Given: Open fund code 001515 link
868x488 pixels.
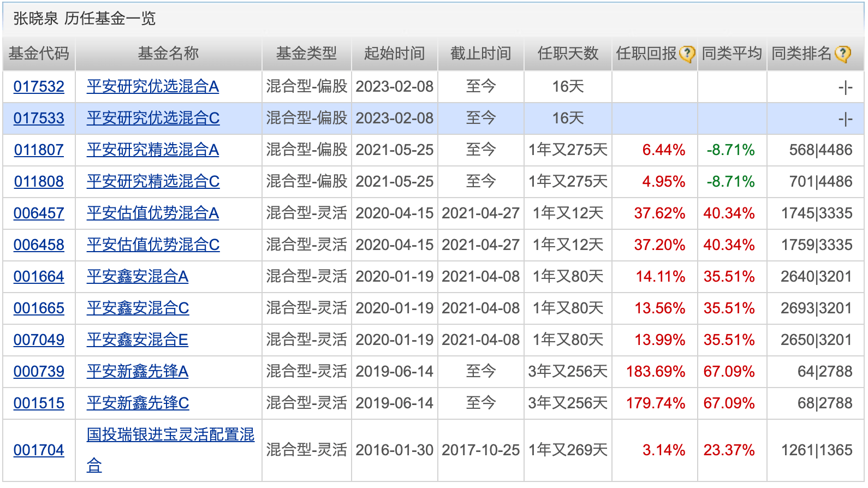Looking at the screenshot, I should pos(39,403).
